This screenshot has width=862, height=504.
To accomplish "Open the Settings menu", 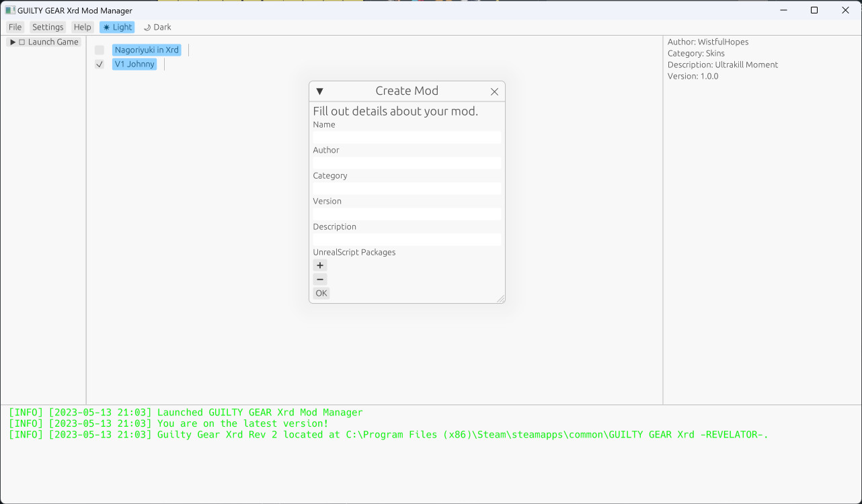I will coord(47,27).
